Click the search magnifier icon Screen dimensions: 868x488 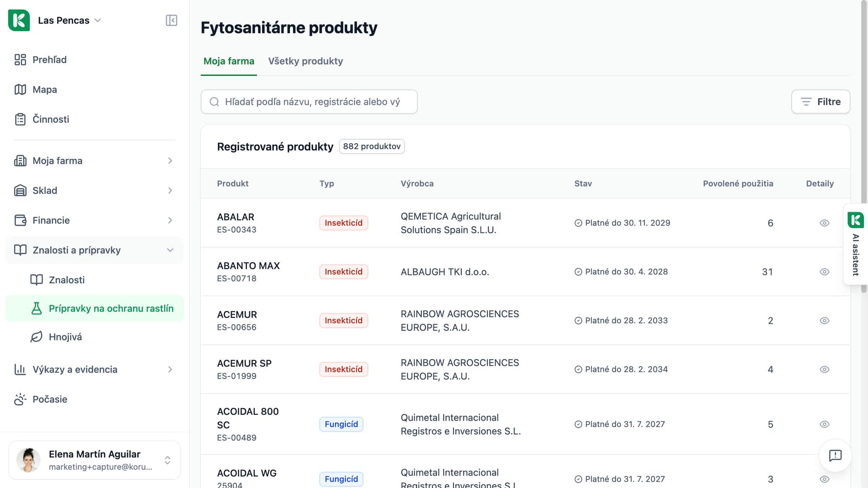214,102
